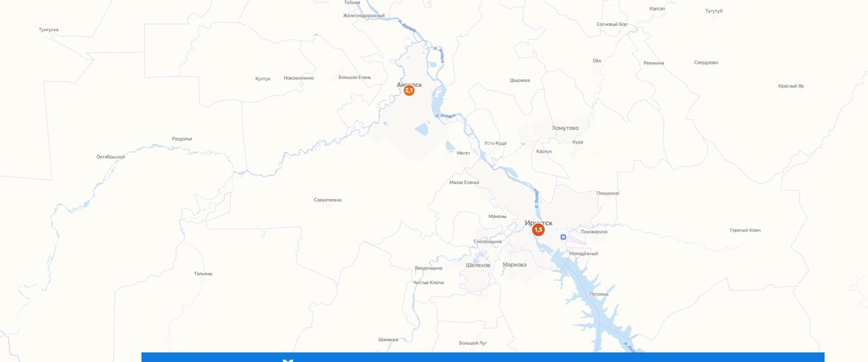Select the Саватеевка label

328,199
